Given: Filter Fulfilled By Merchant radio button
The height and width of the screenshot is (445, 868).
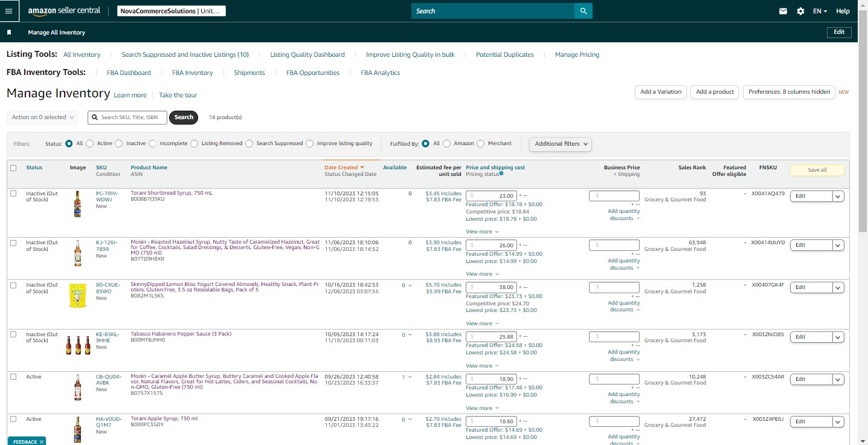Looking at the screenshot, I should pos(481,144).
